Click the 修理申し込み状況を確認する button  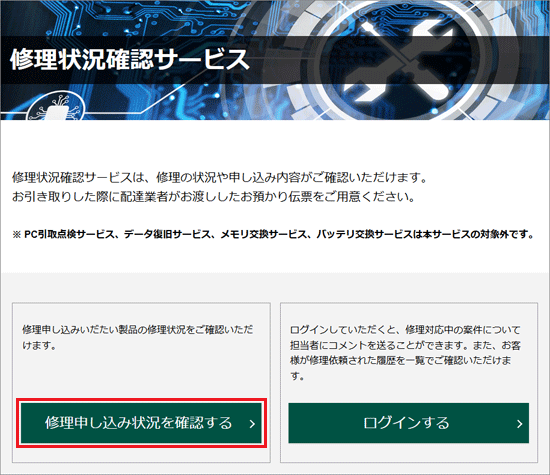click(141, 423)
